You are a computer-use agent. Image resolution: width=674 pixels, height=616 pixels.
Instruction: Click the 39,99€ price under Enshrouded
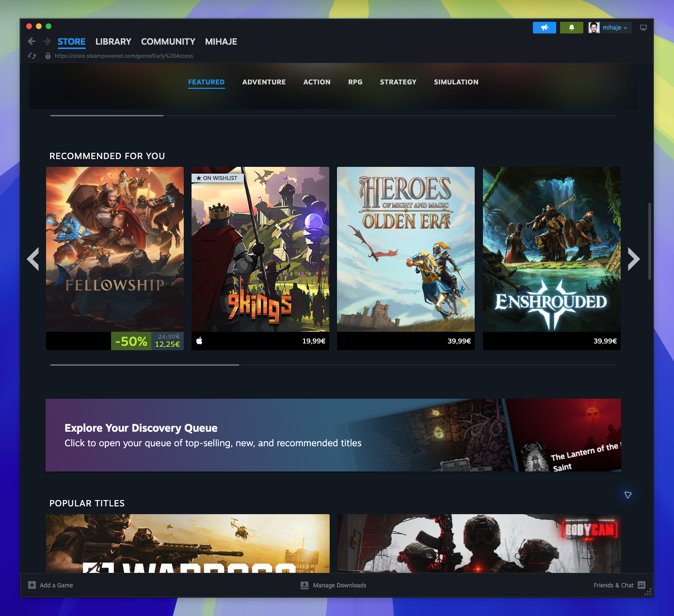(x=605, y=341)
